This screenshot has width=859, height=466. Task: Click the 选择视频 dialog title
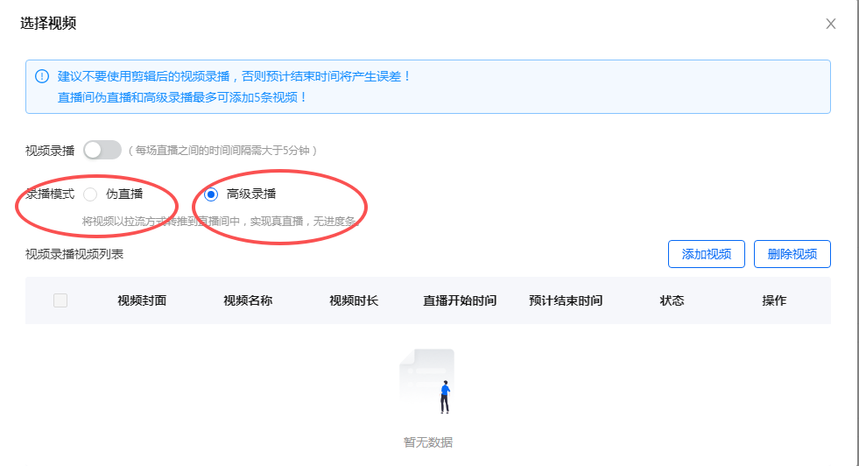(x=48, y=23)
